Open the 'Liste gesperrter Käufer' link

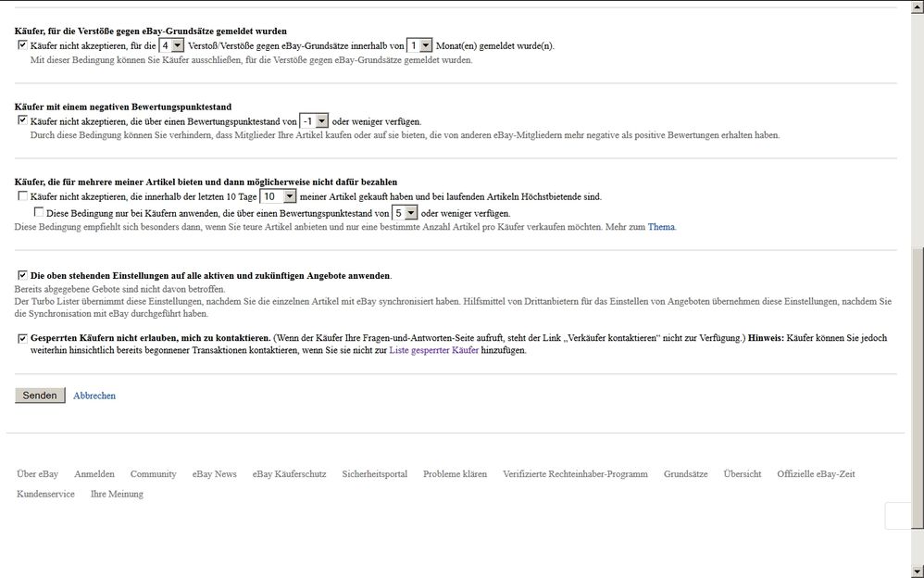pos(433,350)
